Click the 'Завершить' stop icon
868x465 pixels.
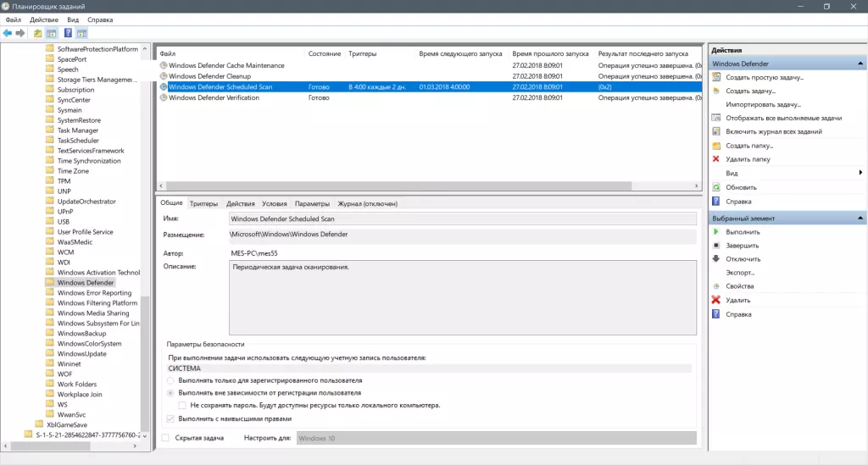point(717,246)
